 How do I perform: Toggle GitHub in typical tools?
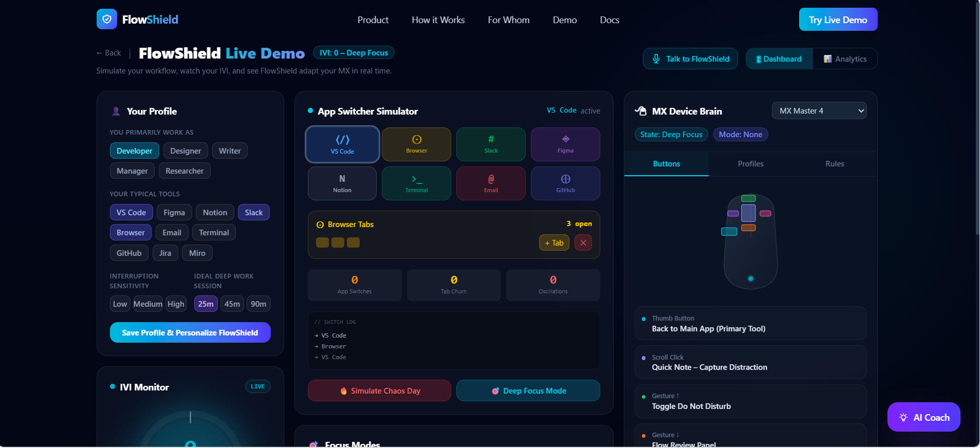click(129, 253)
